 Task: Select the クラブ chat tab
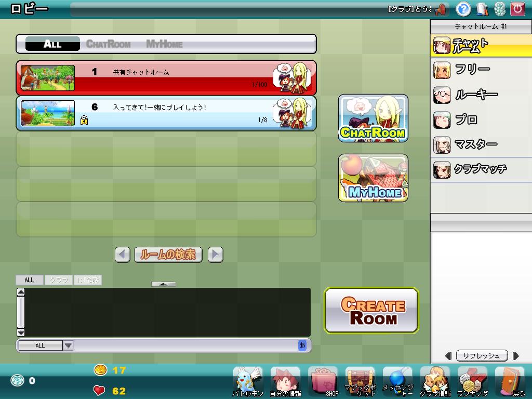59,280
